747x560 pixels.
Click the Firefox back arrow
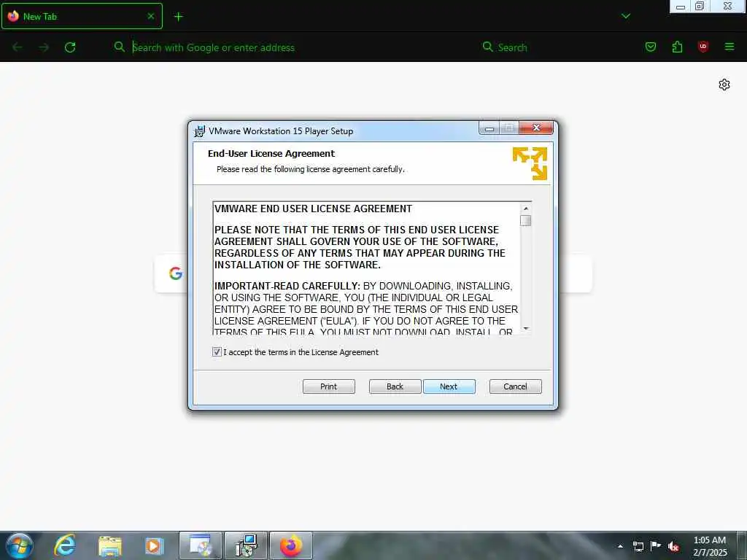18,47
